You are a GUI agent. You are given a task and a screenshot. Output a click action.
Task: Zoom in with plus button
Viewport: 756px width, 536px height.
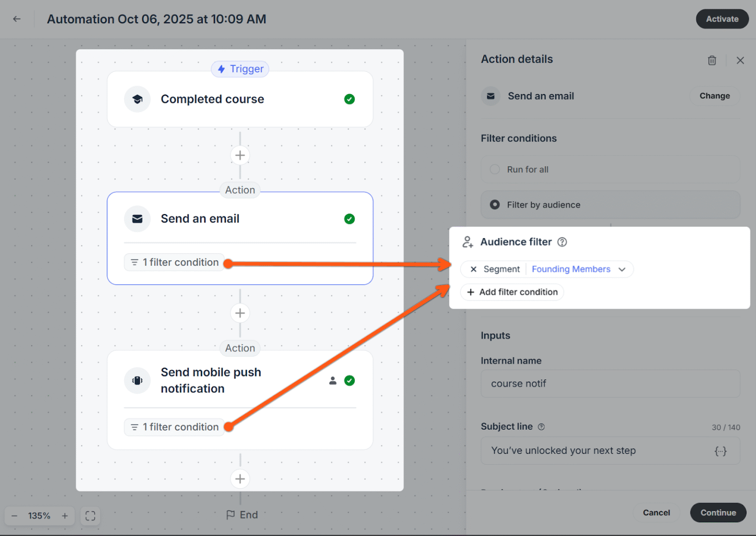coord(64,516)
